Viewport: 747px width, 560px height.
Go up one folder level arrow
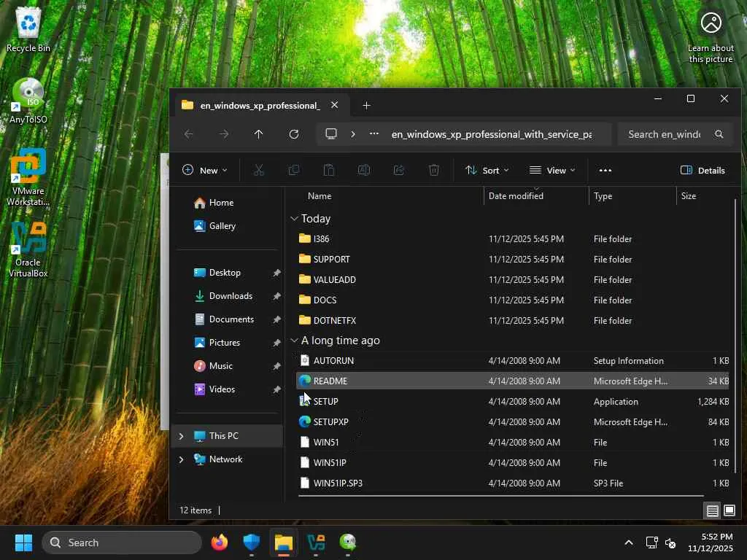[x=259, y=134]
